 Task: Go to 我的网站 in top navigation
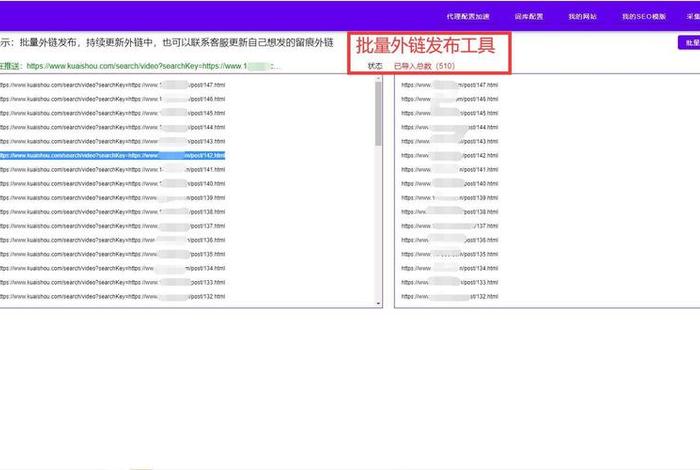coord(582,17)
